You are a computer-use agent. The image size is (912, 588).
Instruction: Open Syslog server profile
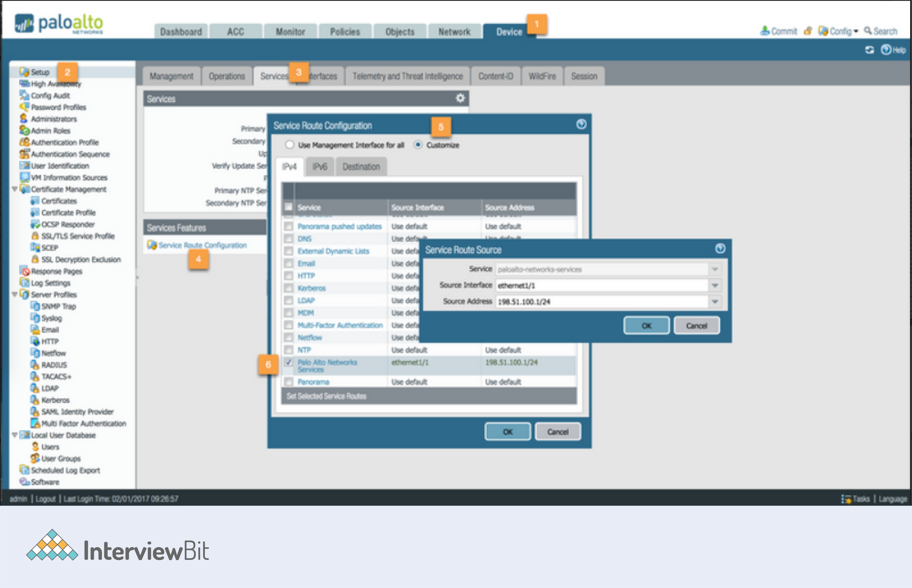point(46,318)
